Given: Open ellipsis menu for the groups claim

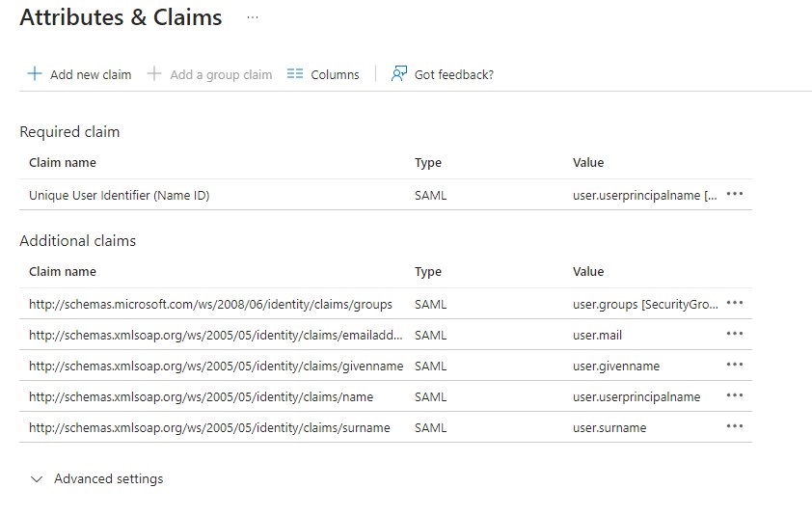Looking at the screenshot, I should click(x=735, y=303).
